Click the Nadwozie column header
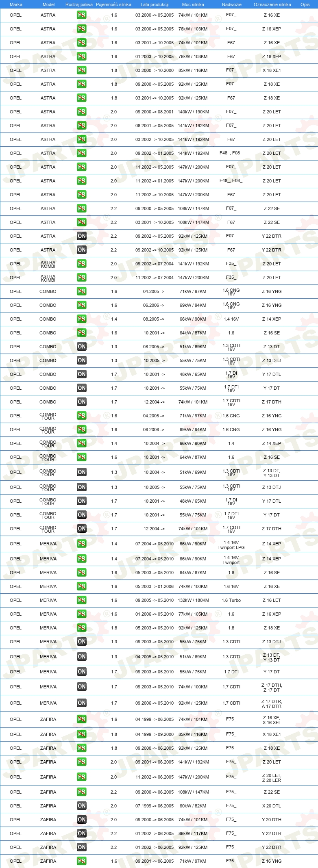The height and width of the screenshot is (868, 318). click(231, 4)
